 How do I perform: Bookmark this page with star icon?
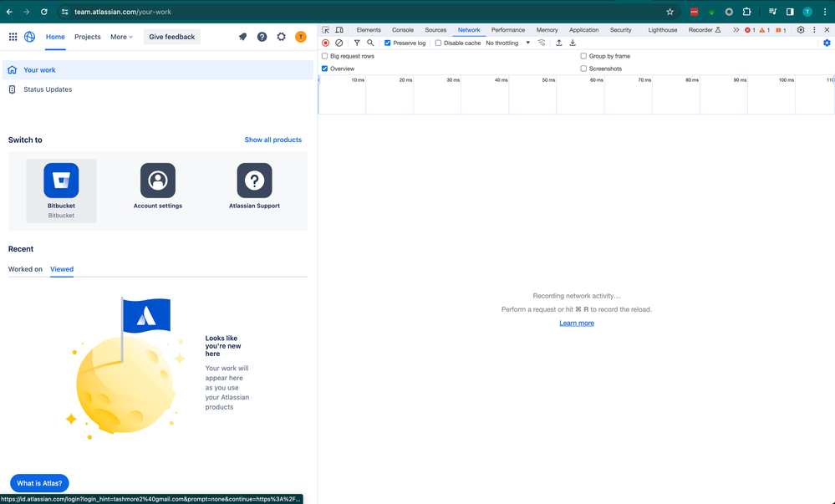[x=670, y=12]
